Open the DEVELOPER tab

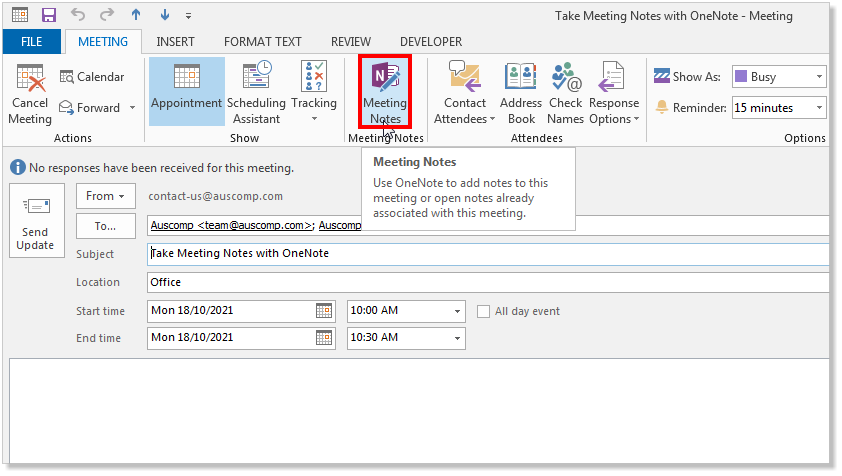click(431, 41)
